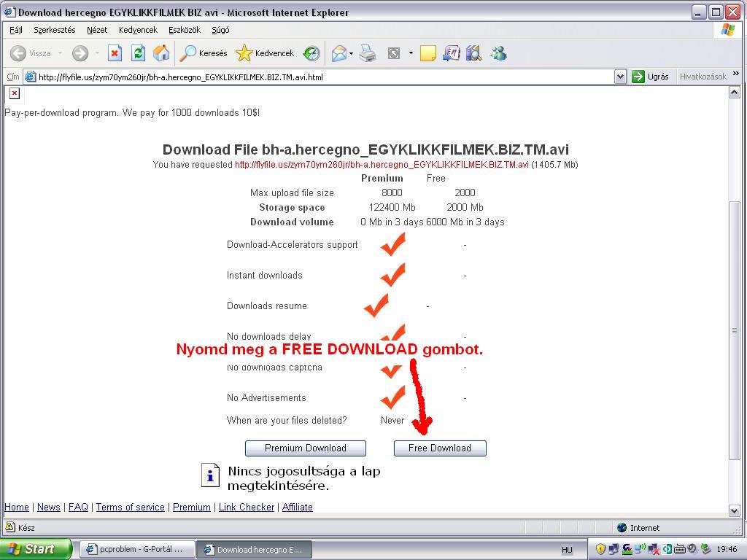Open the History toolbar icon
Viewport: 747px width, 560px height.
[311, 53]
